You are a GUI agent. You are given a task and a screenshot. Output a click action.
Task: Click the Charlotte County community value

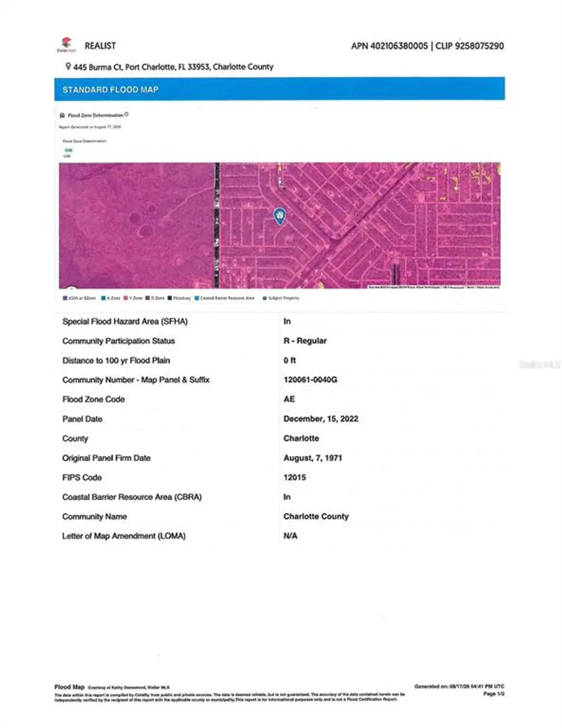[316, 516]
